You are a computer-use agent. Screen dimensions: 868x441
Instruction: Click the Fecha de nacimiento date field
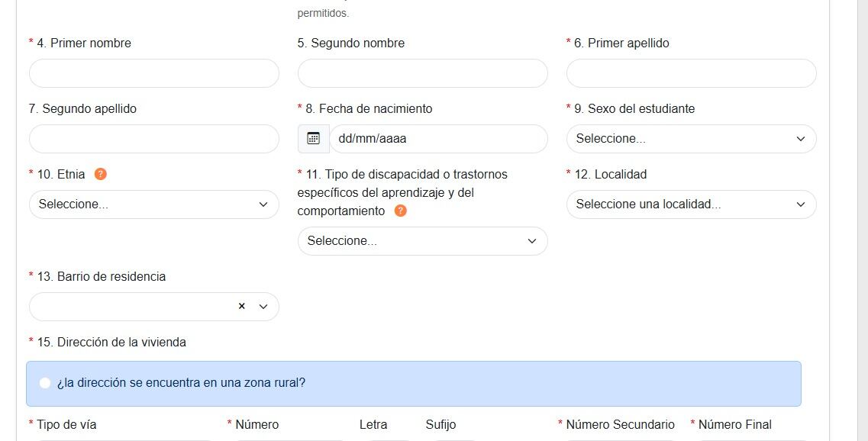point(437,139)
